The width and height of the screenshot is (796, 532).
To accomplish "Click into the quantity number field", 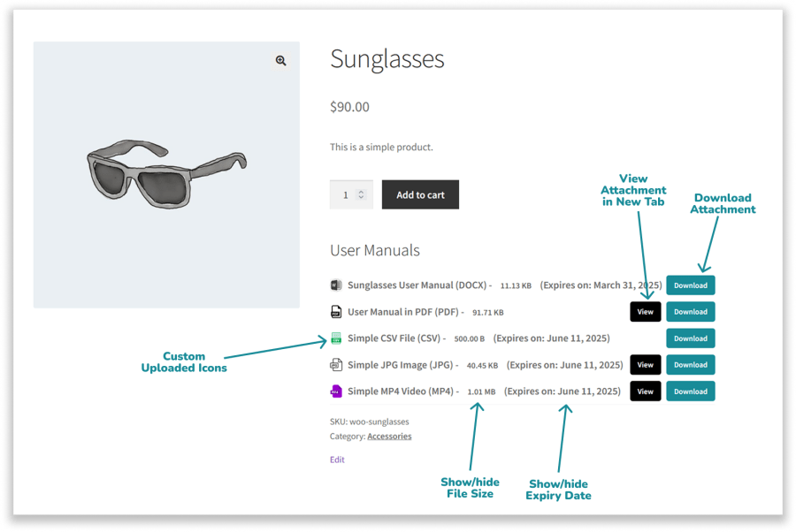I will point(345,195).
